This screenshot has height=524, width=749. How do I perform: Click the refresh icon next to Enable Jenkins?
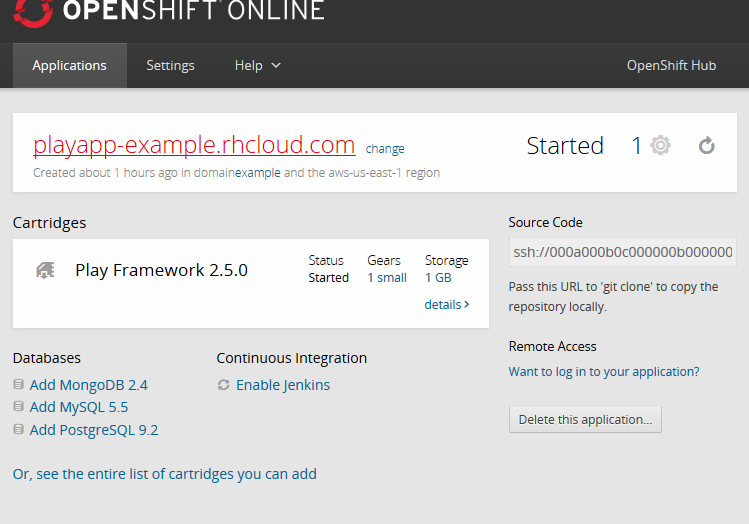tap(224, 385)
